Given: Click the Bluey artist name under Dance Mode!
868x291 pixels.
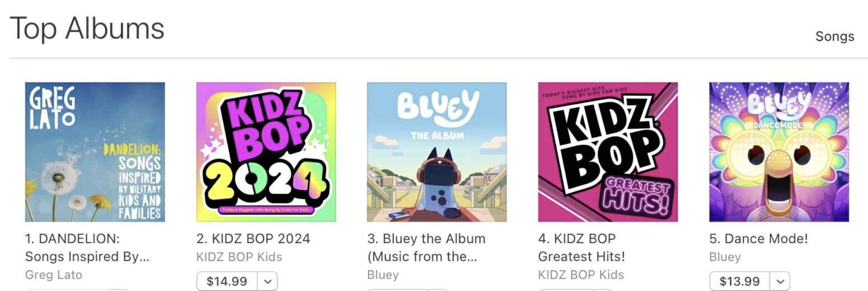Looking at the screenshot, I should pos(725,257).
